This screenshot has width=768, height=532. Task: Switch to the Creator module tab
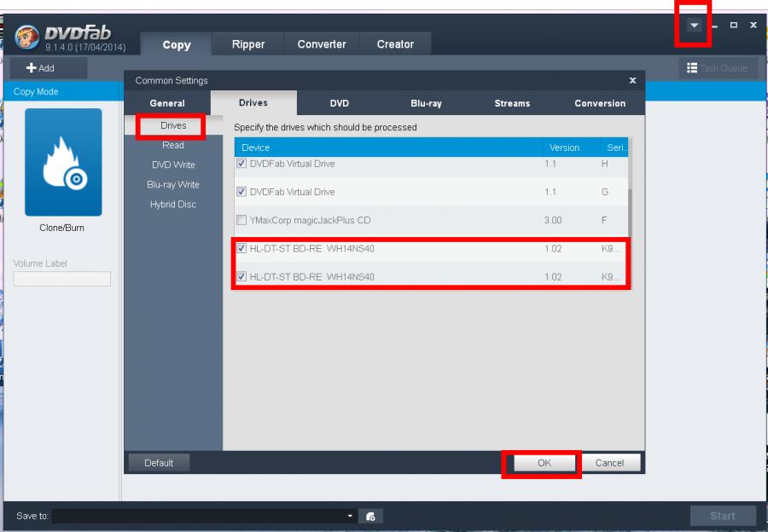(x=395, y=44)
